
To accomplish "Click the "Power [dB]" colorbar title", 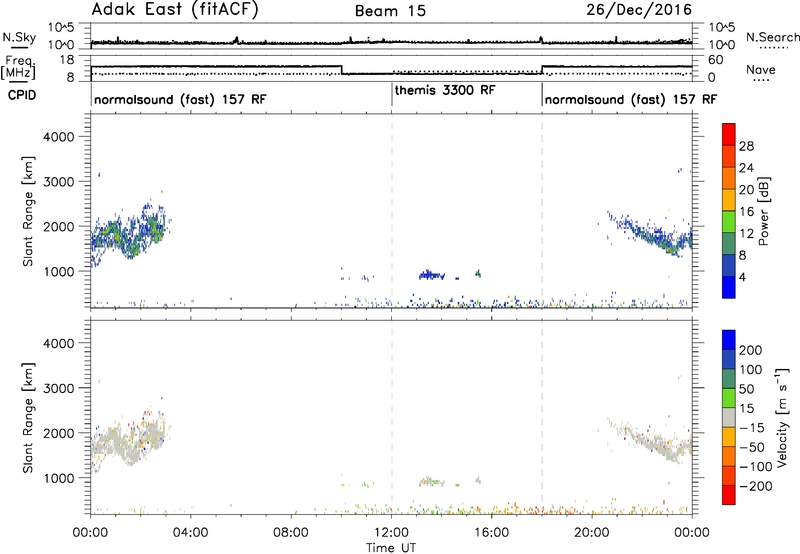I will tap(764, 211).
